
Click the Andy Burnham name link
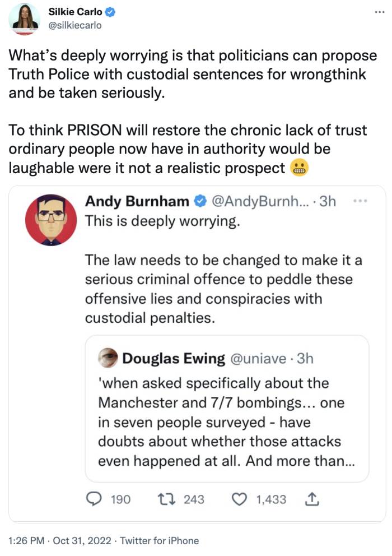point(137,202)
